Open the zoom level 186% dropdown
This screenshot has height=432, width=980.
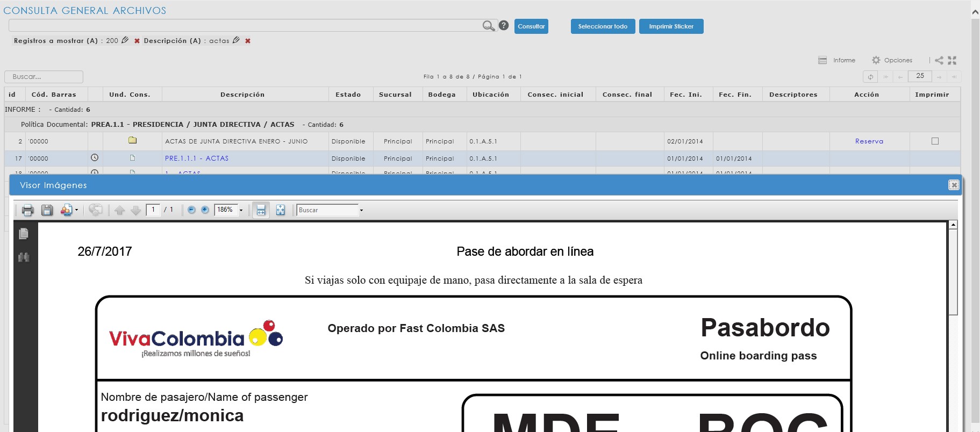pyautogui.click(x=241, y=210)
